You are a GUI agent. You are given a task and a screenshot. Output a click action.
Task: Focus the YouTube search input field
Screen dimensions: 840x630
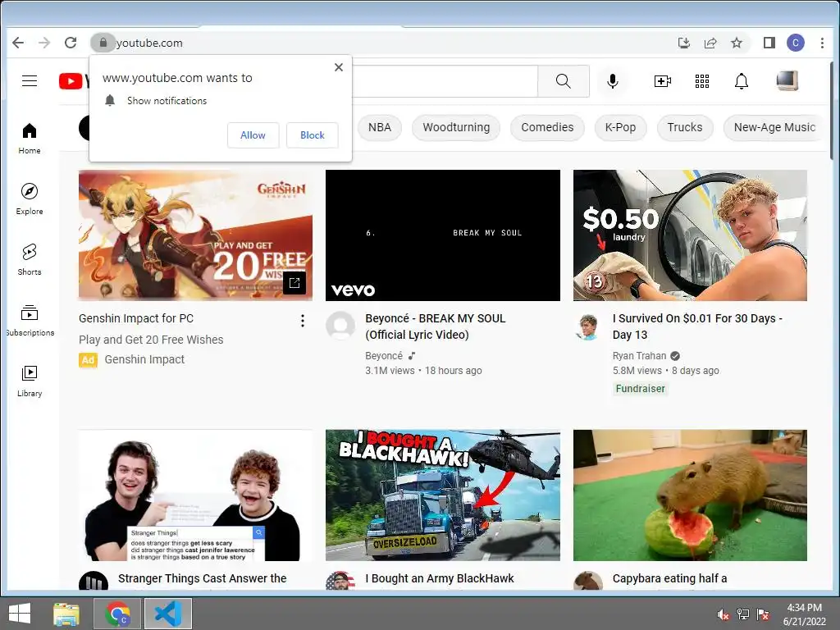pos(445,81)
